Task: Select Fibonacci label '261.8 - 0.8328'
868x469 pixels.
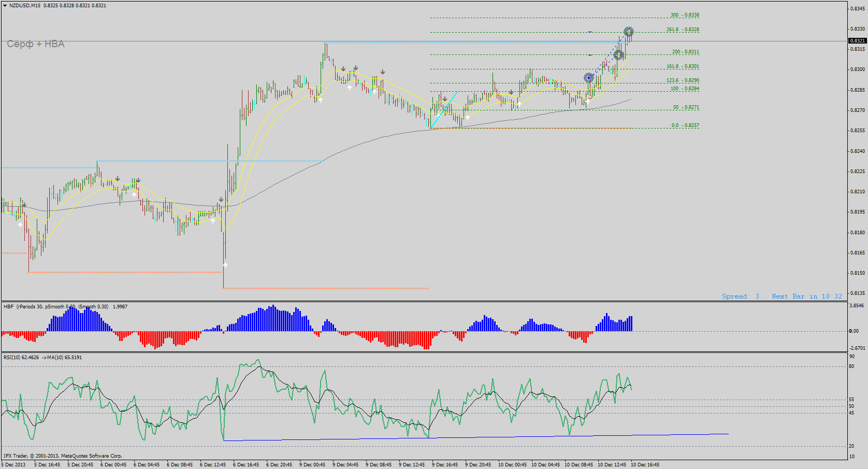Action: [x=683, y=30]
